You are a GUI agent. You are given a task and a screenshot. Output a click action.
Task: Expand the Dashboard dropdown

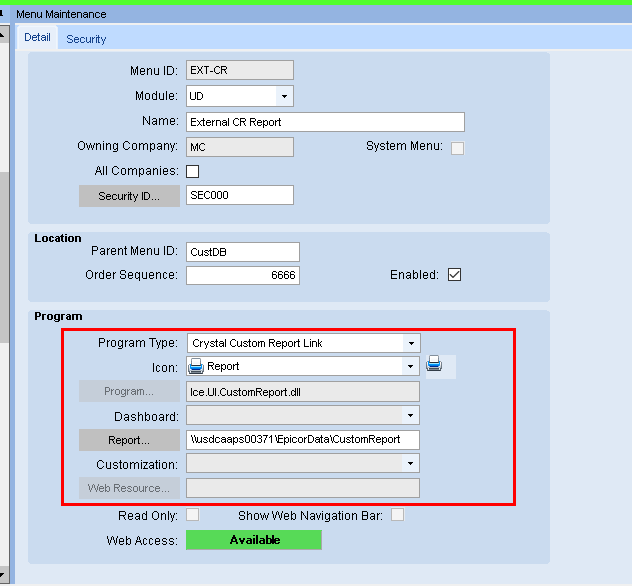pyautogui.click(x=410, y=416)
